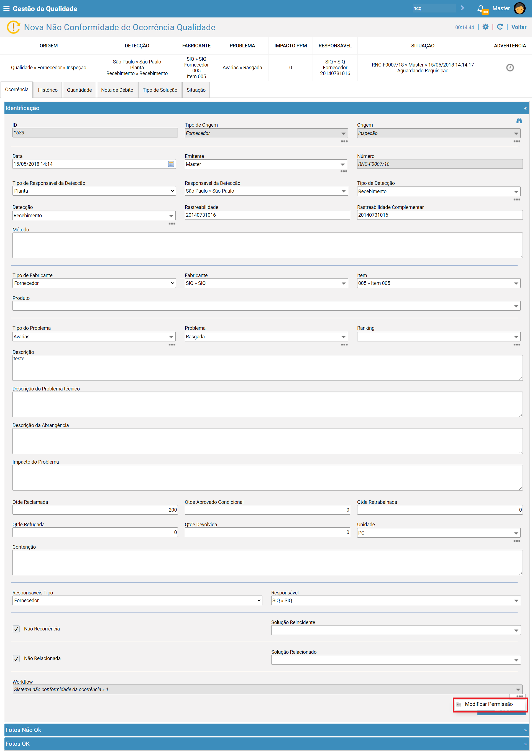Screen dimensions: 532x756
Task: Click the refresh icon near Voltar
Action: click(x=500, y=27)
